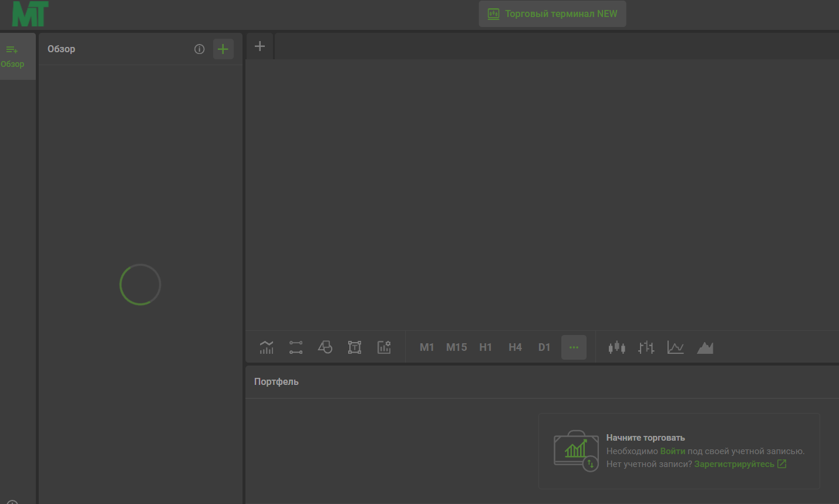Viewport: 839px width, 504px height.
Task: Select the line drawing tools icon
Action: (x=296, y=347)
